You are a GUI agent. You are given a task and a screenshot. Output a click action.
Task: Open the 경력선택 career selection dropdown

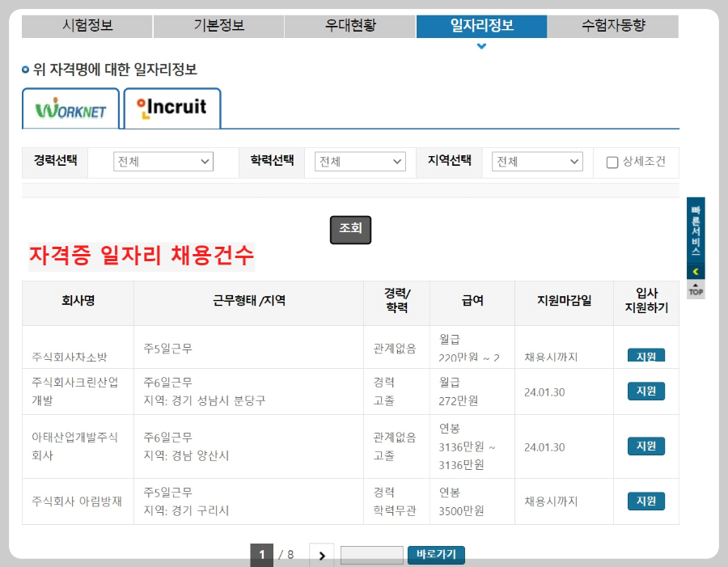[163, 162]
